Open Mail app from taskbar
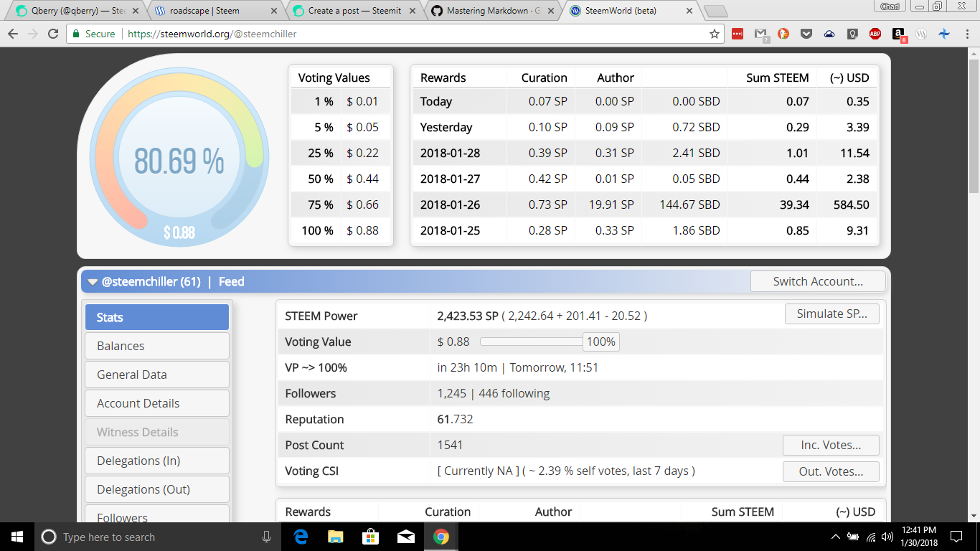This screenshot has height=551, width=980. [405, 537]
